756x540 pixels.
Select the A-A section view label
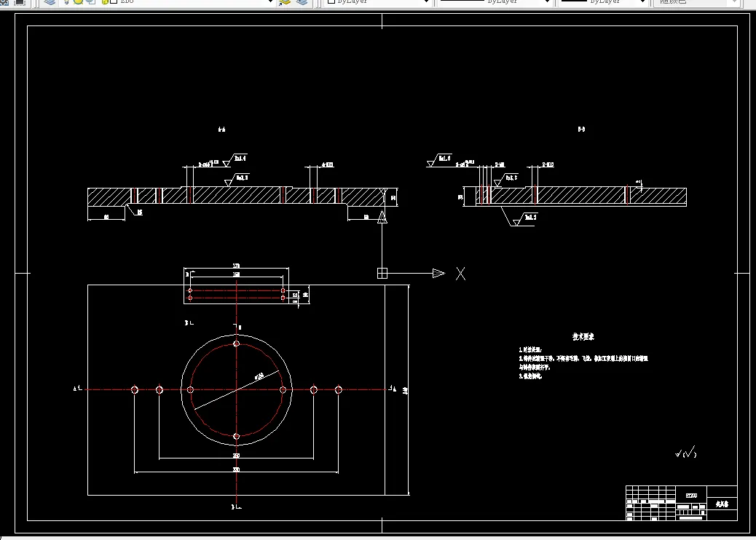pyautogui.click(x=221, y=129)
